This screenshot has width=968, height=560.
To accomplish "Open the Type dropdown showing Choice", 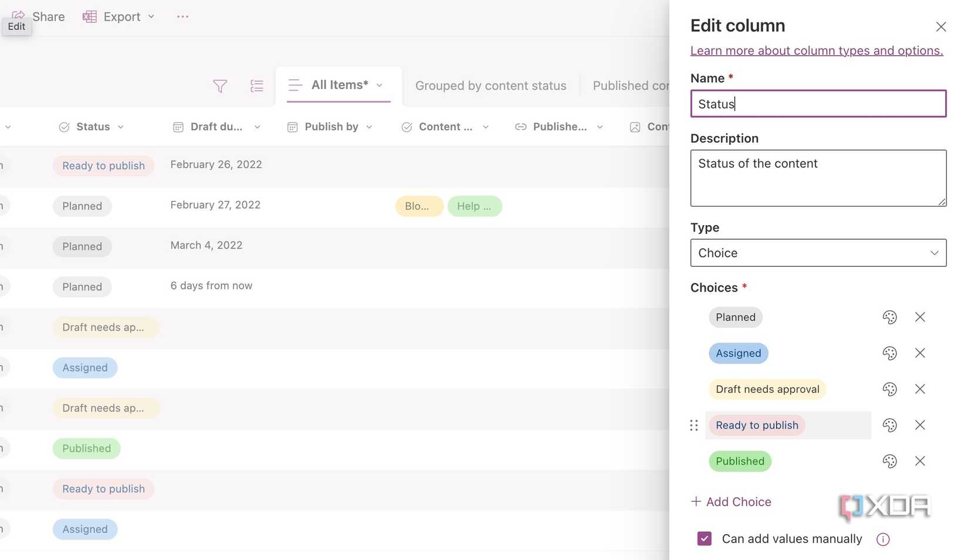I will point(818,253).
